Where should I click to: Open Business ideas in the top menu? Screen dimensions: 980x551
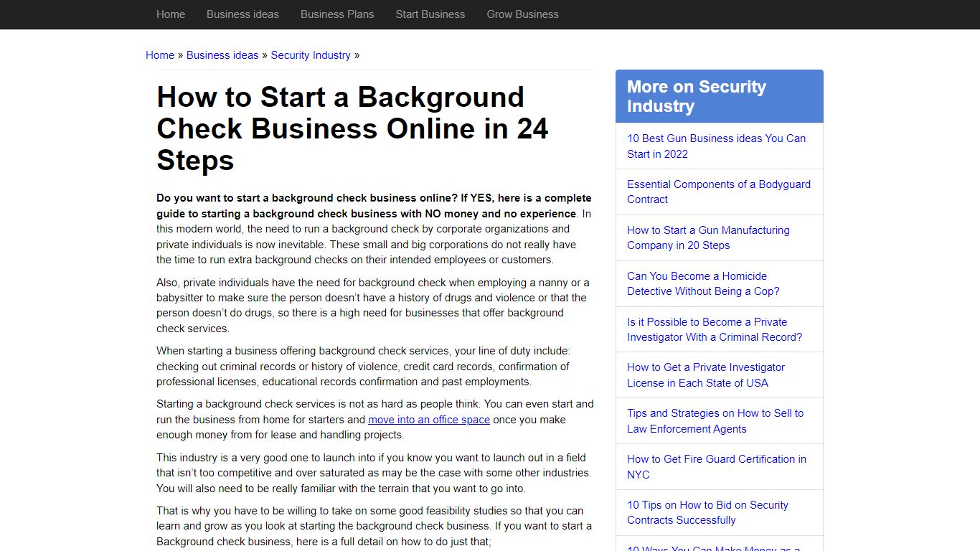pos(242,14)
